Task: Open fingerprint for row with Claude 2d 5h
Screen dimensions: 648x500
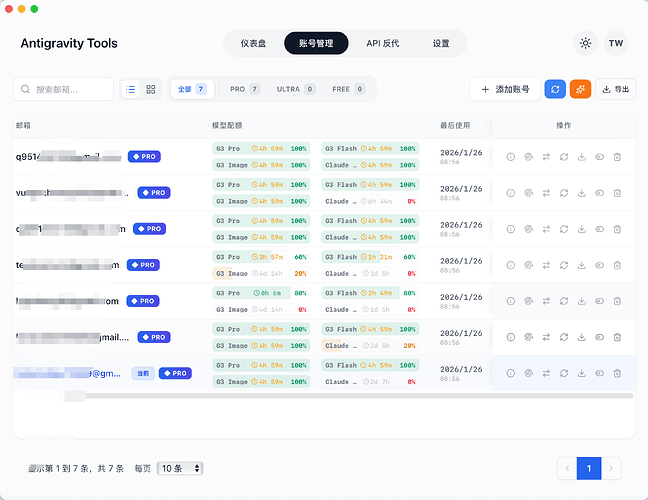Action: coord(529,337)
